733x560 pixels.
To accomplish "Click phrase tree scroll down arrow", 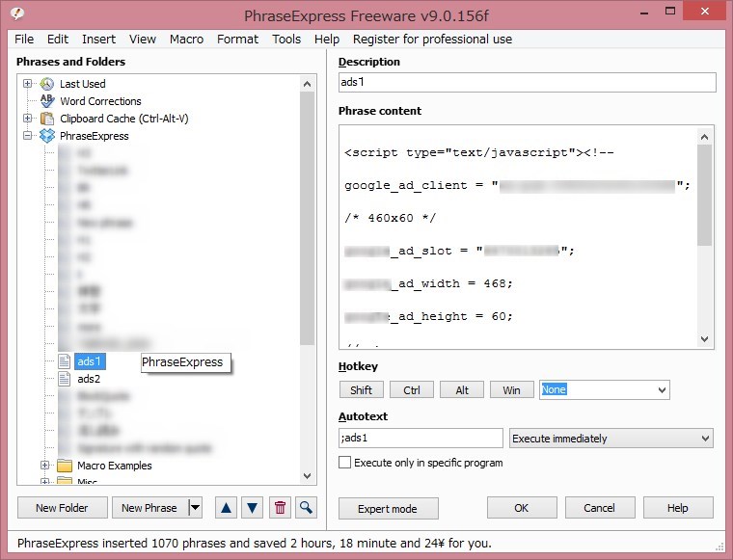I will pos(307,476).
